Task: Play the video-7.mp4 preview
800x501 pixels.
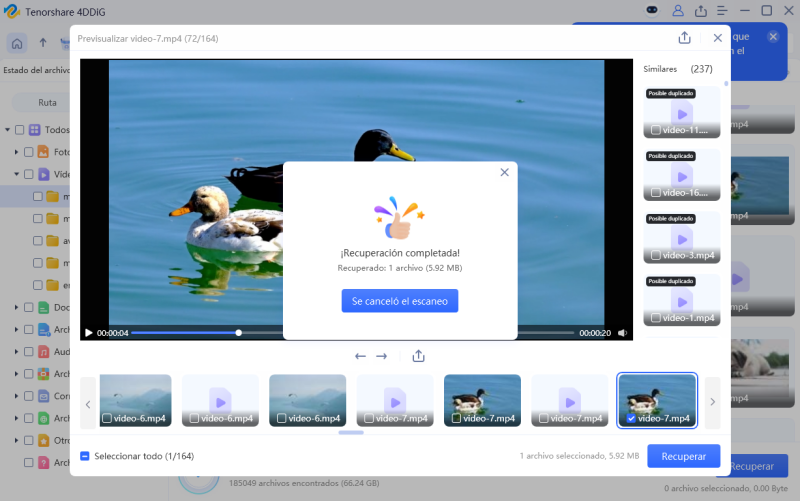Action: click(x=89, y=333)
